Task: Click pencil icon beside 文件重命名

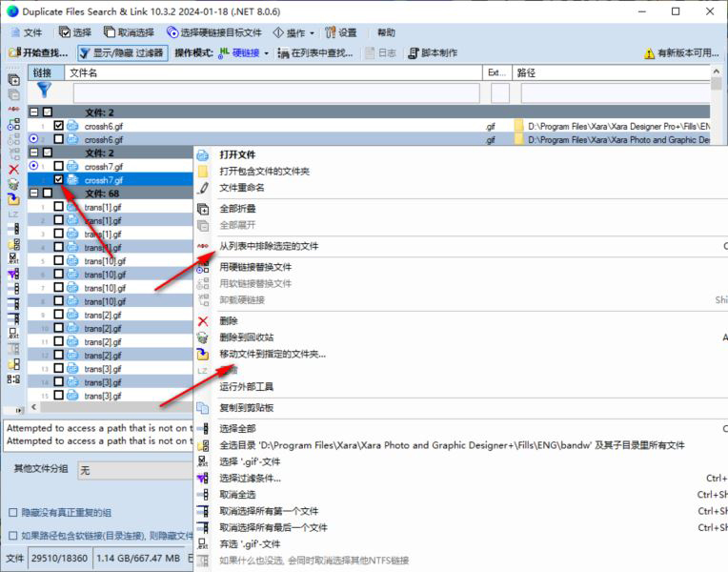Action: tap(203, 188)
